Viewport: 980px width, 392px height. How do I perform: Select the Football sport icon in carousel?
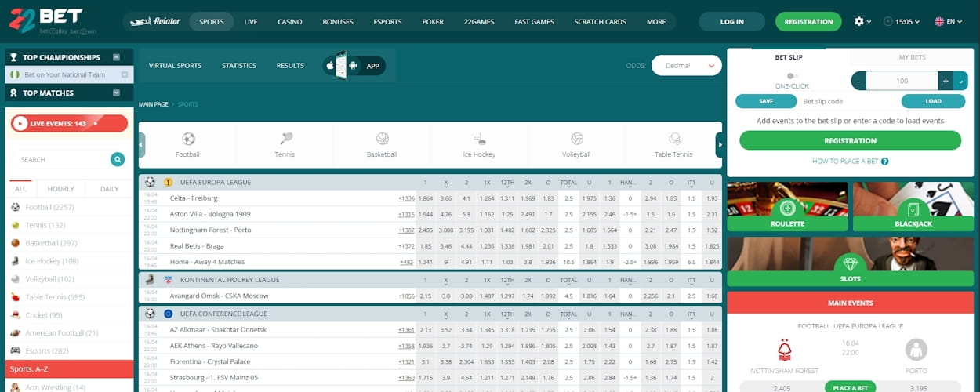[188, 139]
